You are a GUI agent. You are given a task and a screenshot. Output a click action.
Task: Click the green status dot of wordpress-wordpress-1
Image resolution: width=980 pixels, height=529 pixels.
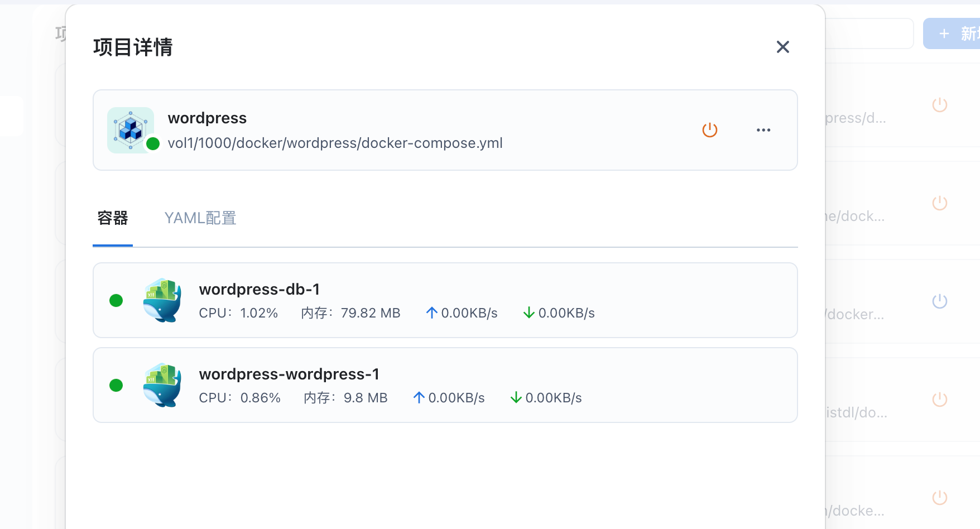(116, 386)
